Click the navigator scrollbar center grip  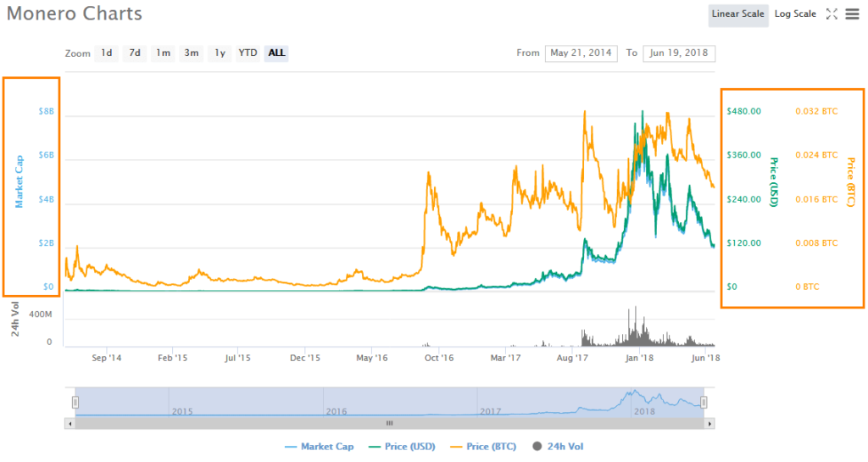click(390, 424)
